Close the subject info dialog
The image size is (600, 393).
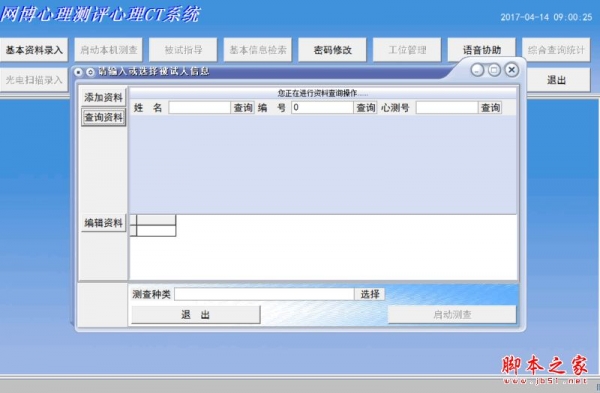[512, 70]
